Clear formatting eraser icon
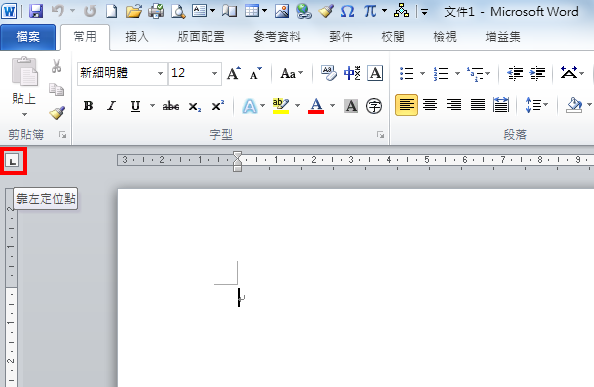The width and height of the screenshot is (594, 387). point(328,73)
